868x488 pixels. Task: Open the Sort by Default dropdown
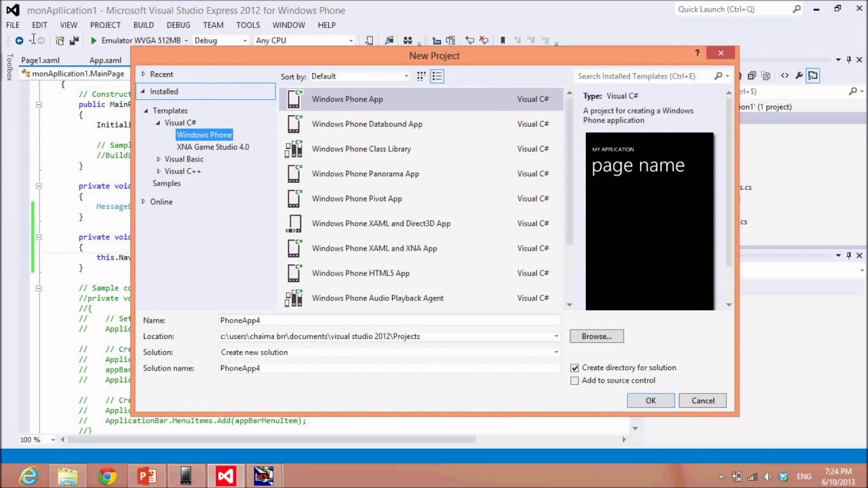[x=359, y=77]
